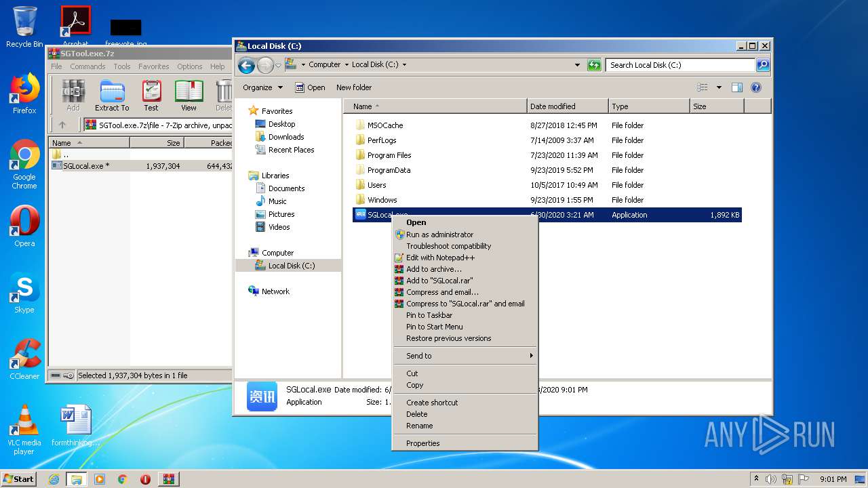The width and height of the screenshot is (868, 488).
Task: Click the WinRAR archive path field
Action: pos(158,125)
